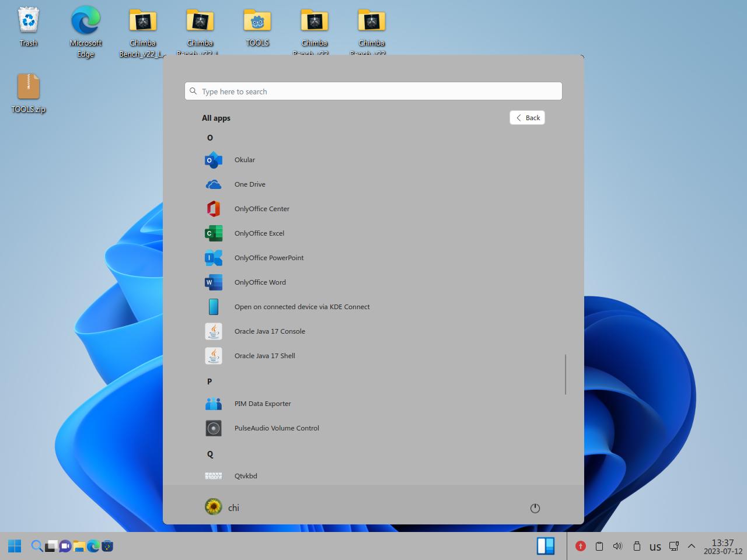
Task: Open the us keyboard layout switcher
Action: tap(655, 547)
